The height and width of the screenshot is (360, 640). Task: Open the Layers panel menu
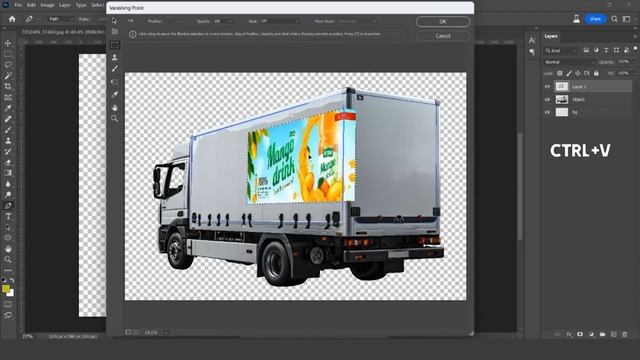[x=635, y=36]
